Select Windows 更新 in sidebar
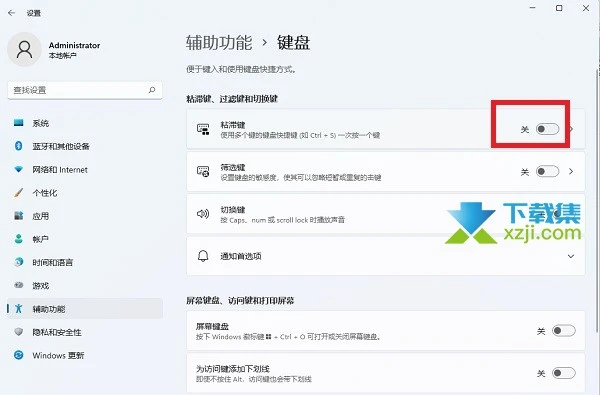The image size is (600, 395). tap(85, 355)
